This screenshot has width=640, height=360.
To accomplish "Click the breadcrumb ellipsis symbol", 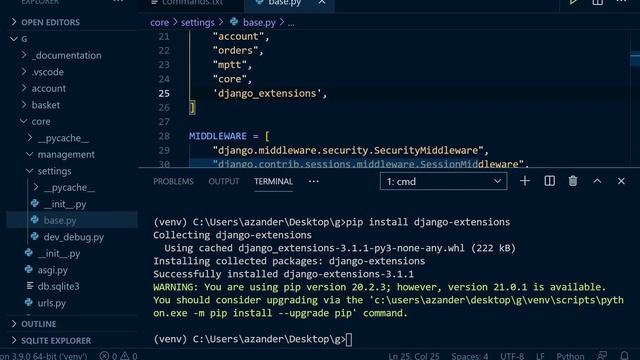I will point(291,23).
